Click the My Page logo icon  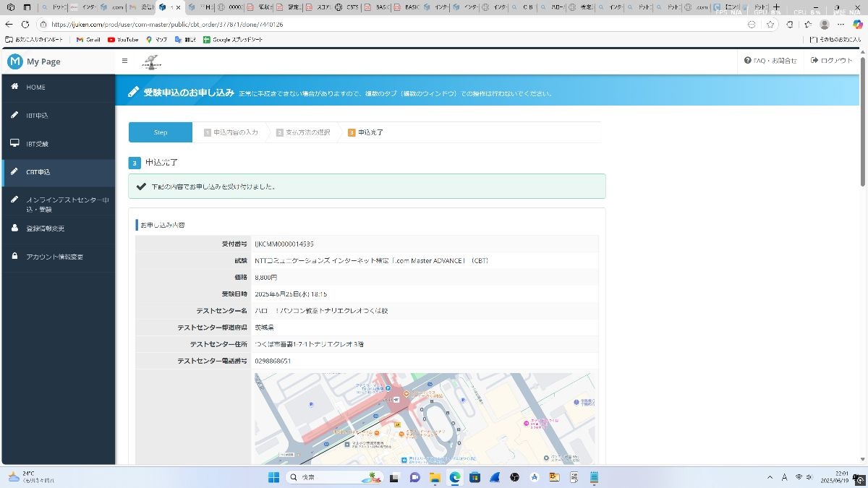click(x=14, y=61)
